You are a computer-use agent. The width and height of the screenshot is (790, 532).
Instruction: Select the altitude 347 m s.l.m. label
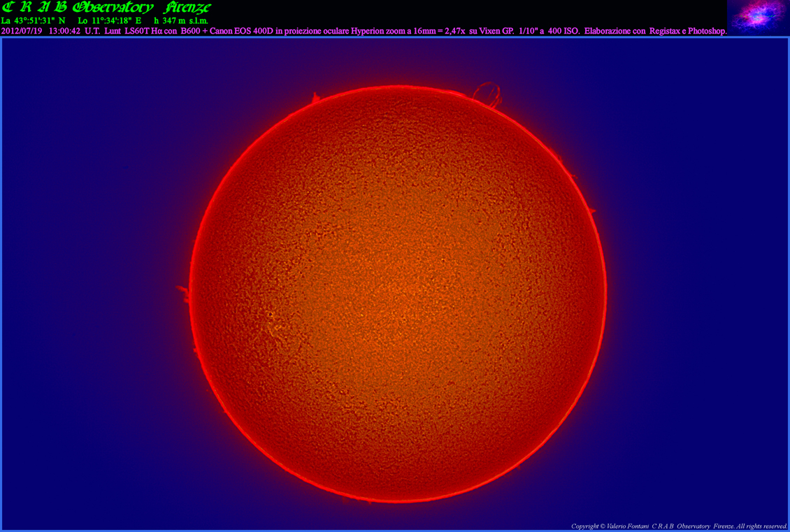pyautogui.click(x=181, y=21)
